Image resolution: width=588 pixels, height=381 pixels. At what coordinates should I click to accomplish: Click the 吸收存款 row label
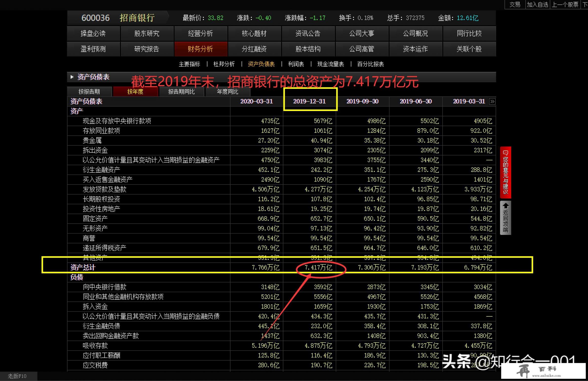[95, 345]
